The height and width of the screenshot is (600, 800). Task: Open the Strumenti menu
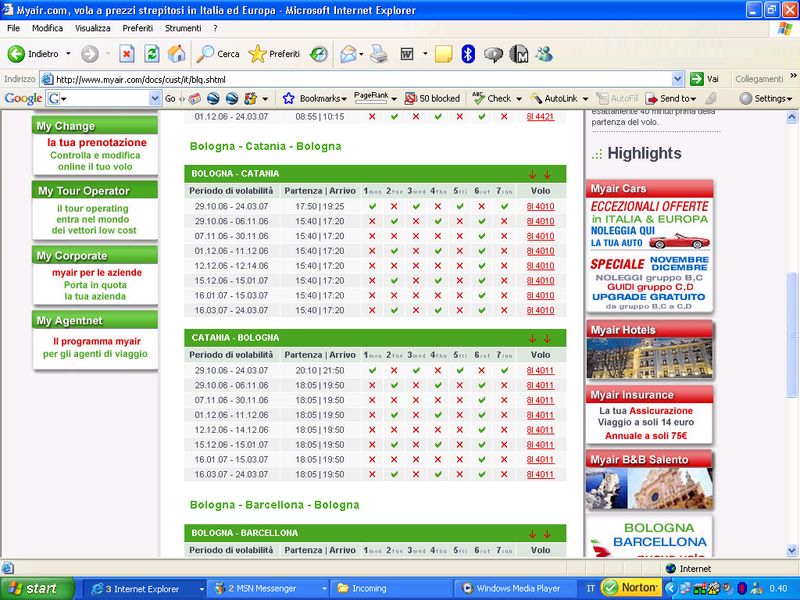click(183, 28)
